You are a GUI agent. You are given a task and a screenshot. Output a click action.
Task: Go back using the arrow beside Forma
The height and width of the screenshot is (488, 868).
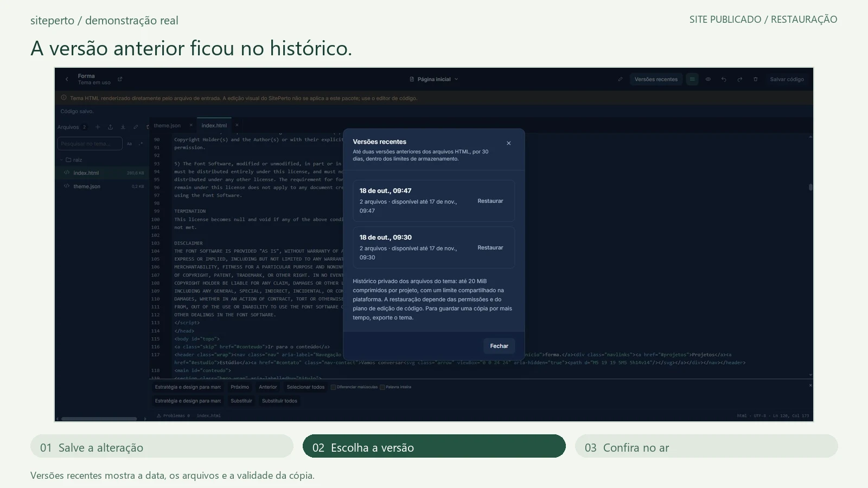pos(67,79)
